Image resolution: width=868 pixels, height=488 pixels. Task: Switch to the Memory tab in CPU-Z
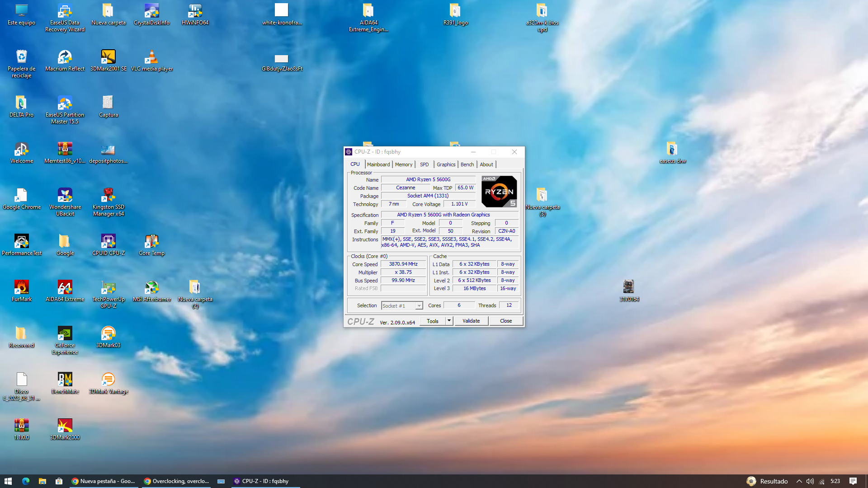coord(404,164)
